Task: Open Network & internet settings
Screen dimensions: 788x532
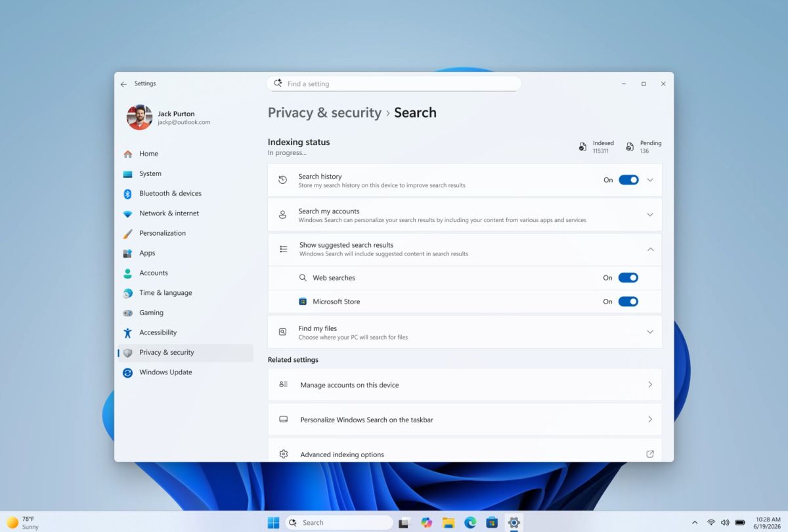Action: click(x=185, y=213)
